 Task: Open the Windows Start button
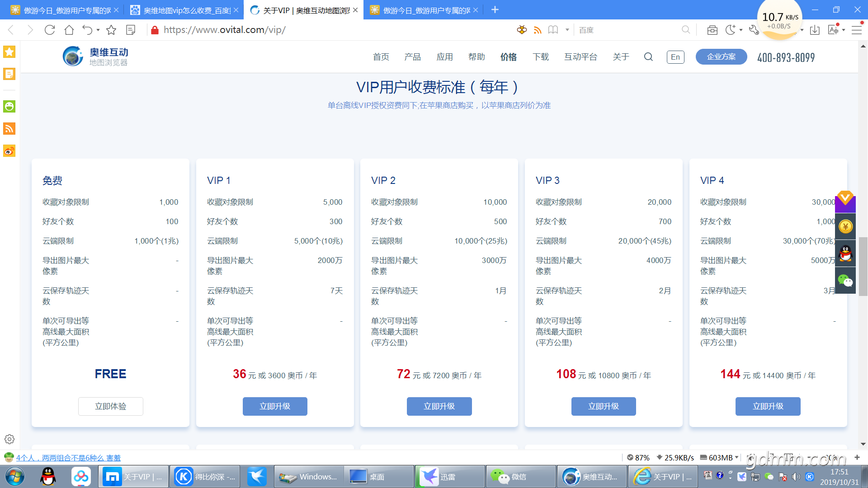coord(14,477)
